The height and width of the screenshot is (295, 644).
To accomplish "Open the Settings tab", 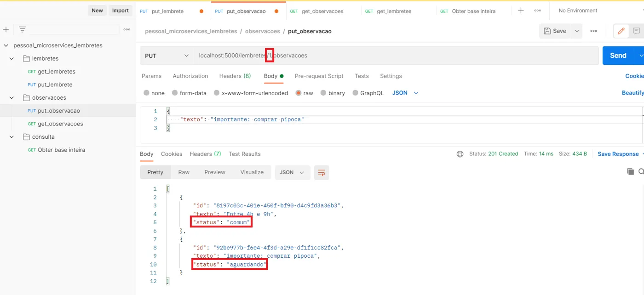I will coord(391,76).
